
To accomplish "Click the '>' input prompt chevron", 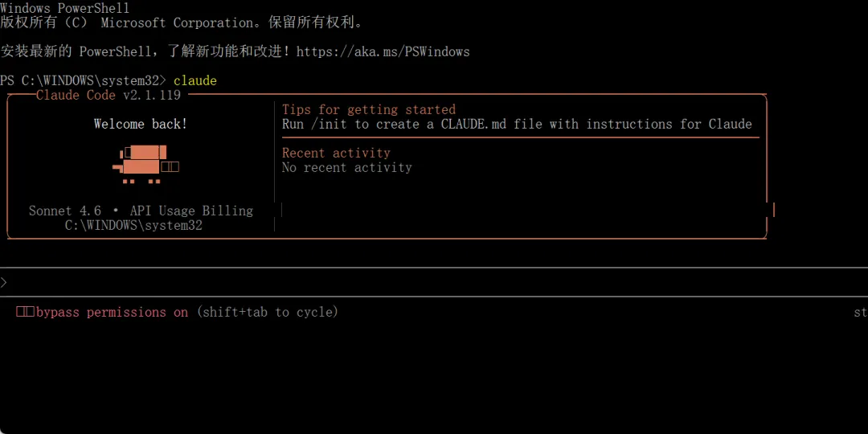I will click(x=4, y=282).
